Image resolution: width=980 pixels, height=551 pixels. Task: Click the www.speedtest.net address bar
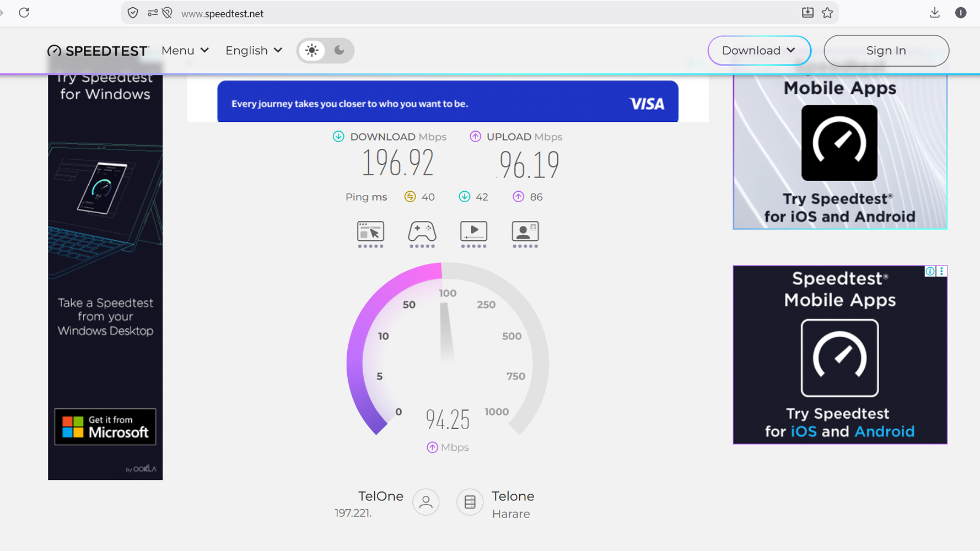480,13
